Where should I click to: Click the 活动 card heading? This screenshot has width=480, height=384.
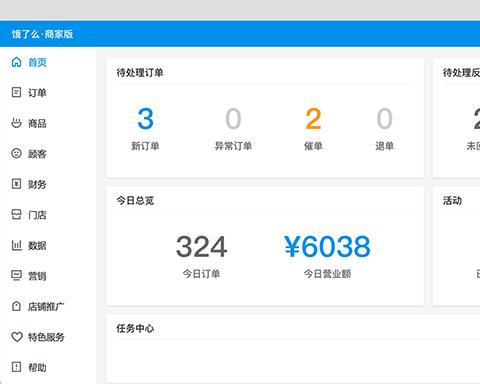452,200
